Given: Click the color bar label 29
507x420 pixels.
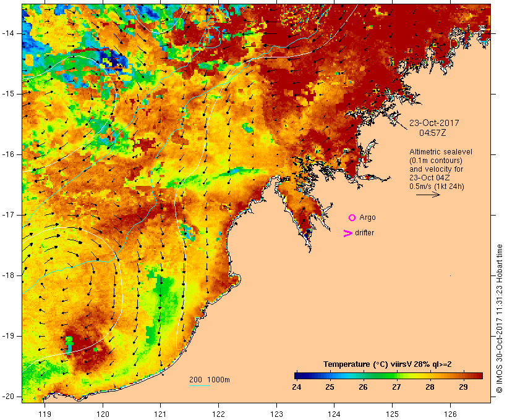Looking at the screenshot, I should tap(463, 387).
